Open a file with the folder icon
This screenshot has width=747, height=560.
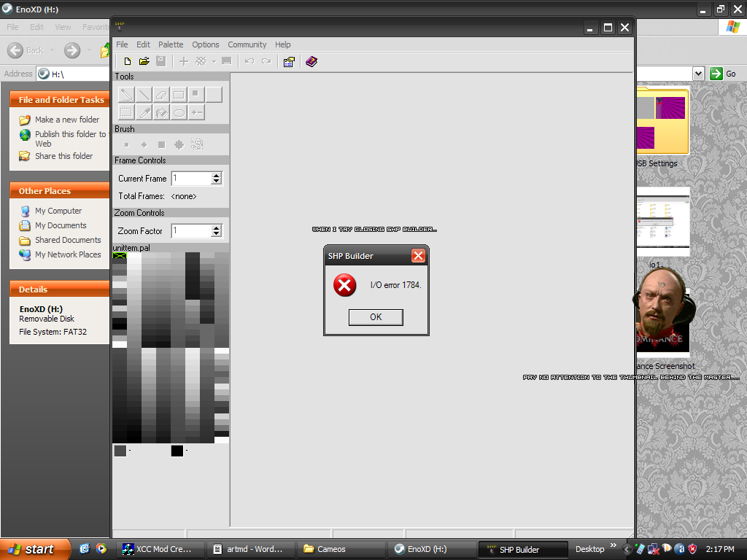[144, 62]
